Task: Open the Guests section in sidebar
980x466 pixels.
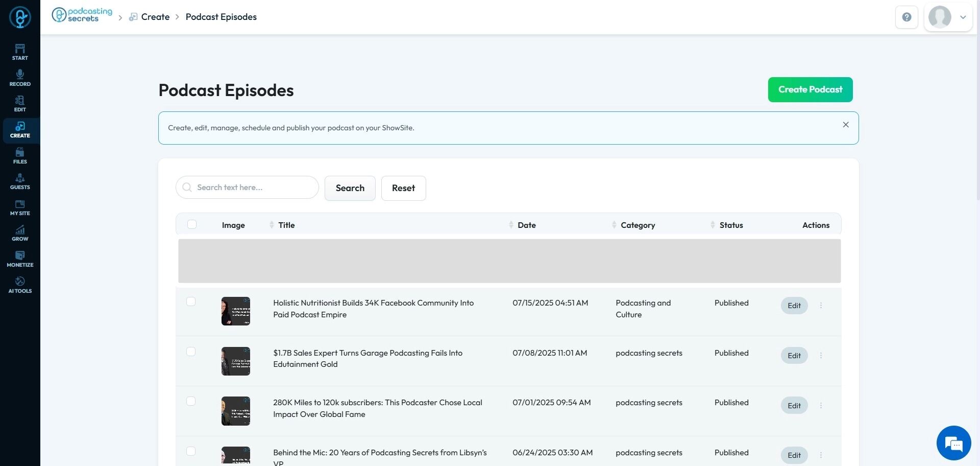Action: 20,181
